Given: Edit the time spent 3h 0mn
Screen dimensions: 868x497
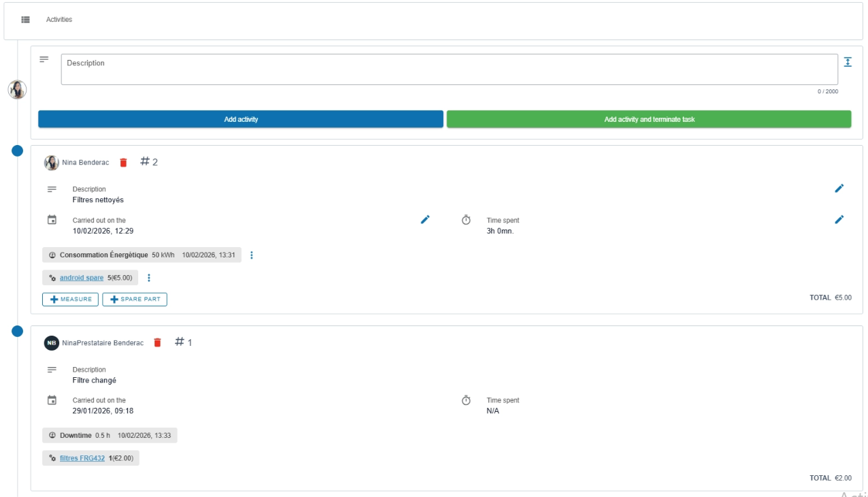Looking at the screenshot, I should click(839, 219).
